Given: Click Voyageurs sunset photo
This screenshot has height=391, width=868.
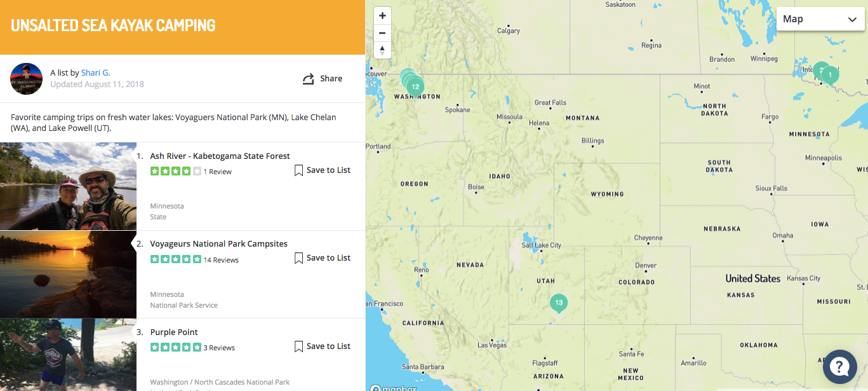Looking at the screenshot, I should tap(68, 275).
